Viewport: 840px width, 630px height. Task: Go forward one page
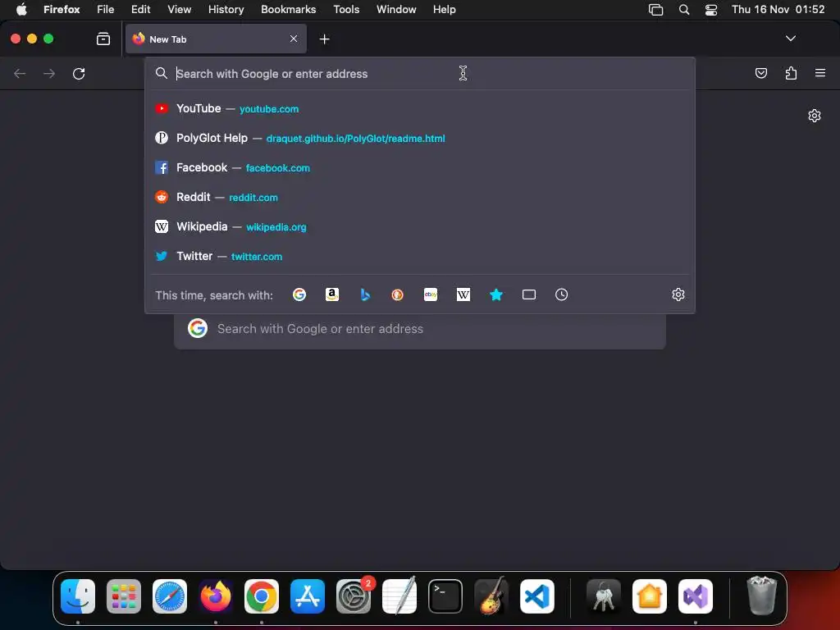tap(49, 73)
